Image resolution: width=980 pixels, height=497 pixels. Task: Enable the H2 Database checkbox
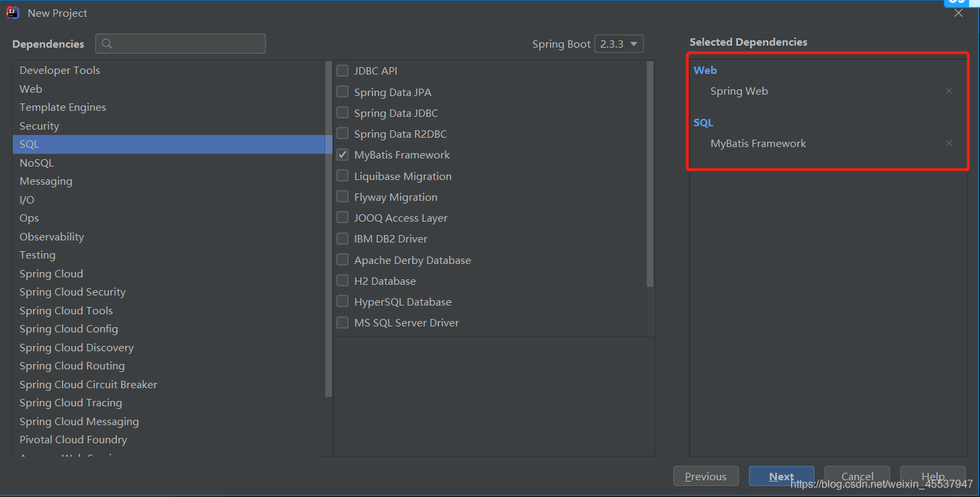click(x=343, y=281)
